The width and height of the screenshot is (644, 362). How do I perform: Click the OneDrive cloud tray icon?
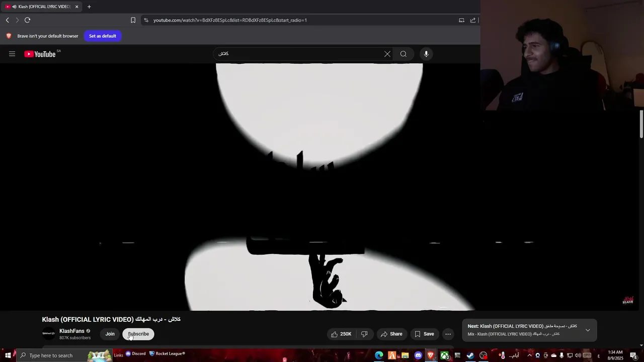[553, 355]
